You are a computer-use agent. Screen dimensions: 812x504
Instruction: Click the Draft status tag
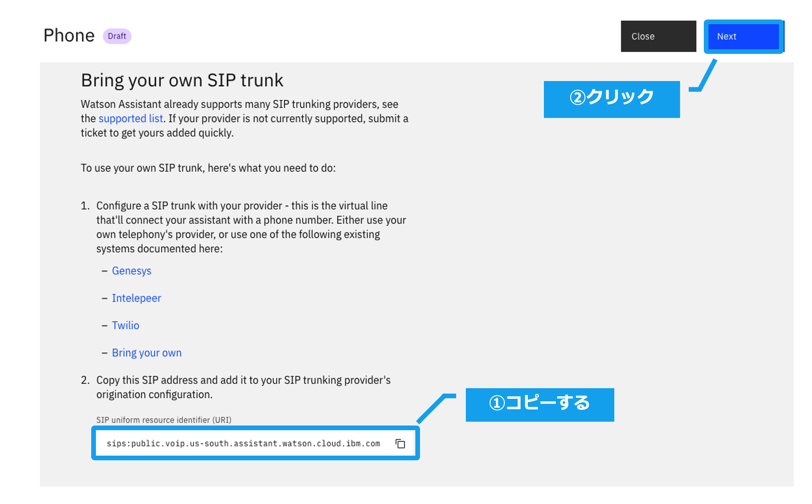click(x=117, y=36)
